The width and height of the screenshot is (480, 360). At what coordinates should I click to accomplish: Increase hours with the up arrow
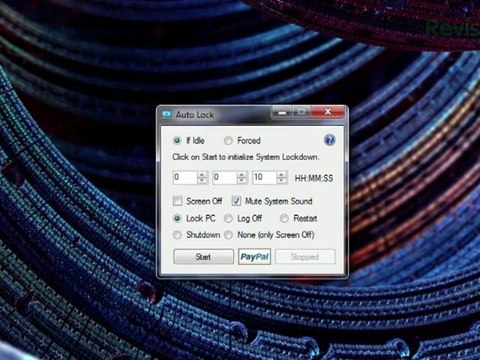pyautogui.click(x=202, y=174)
